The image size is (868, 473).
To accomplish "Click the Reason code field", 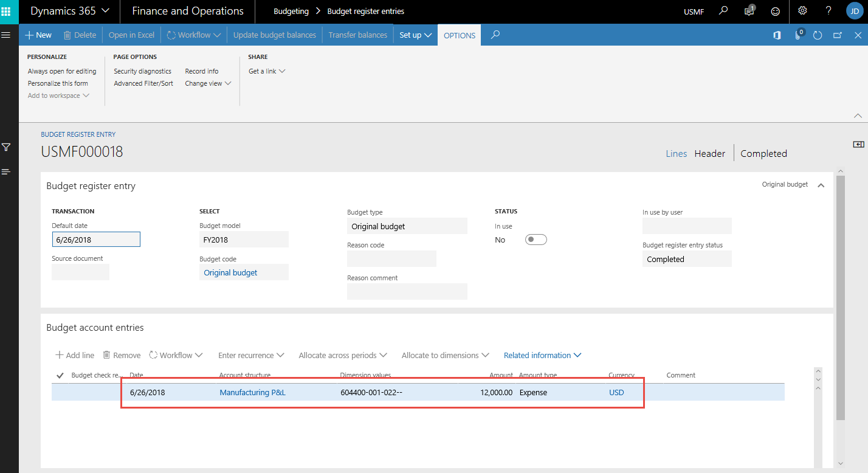I will point(391,259).
